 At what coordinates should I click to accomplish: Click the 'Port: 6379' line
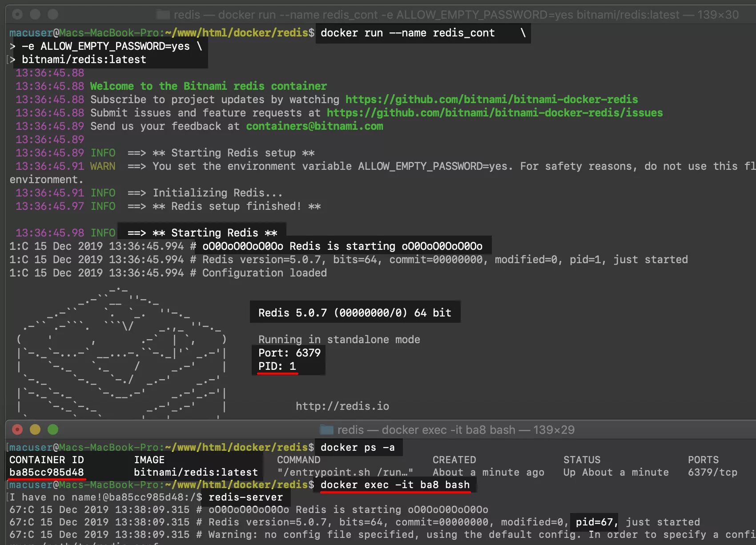(x=290, y=353)
